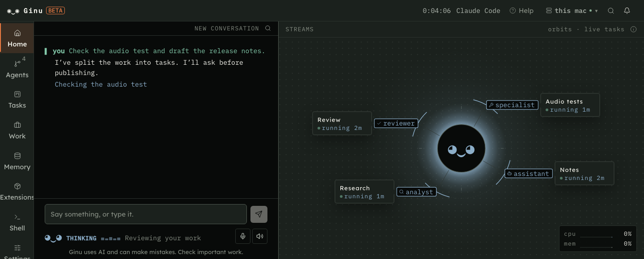644x259 pixels.
Task: Open the Agents section in sidebar
Action: point(17,69)
